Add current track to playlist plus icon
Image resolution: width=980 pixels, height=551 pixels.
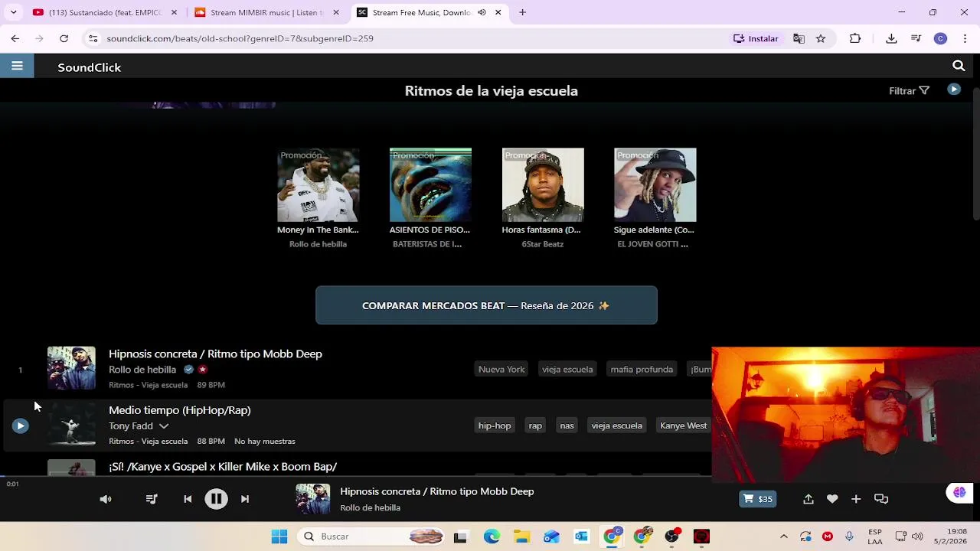coord(856,499)
